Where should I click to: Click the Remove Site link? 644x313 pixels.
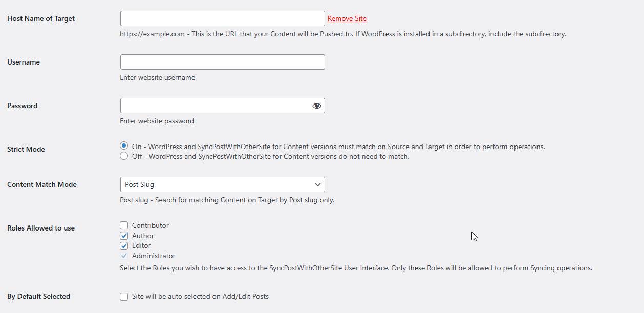tap(347, 18)
